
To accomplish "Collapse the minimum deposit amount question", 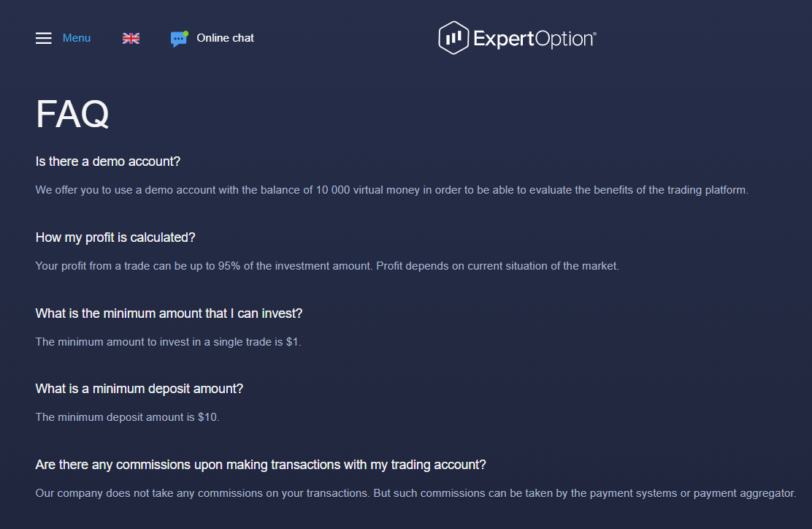I will pyautogui.click(x=139, y=388).
